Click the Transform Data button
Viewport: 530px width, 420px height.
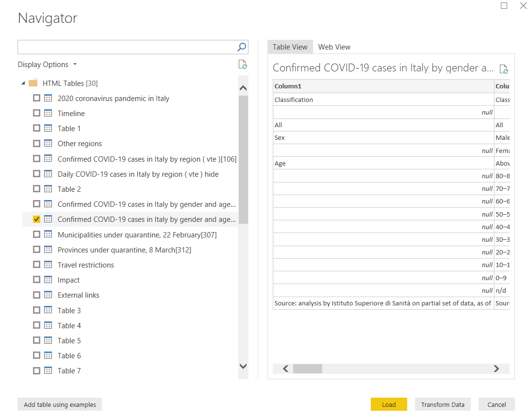coord(443,404)
